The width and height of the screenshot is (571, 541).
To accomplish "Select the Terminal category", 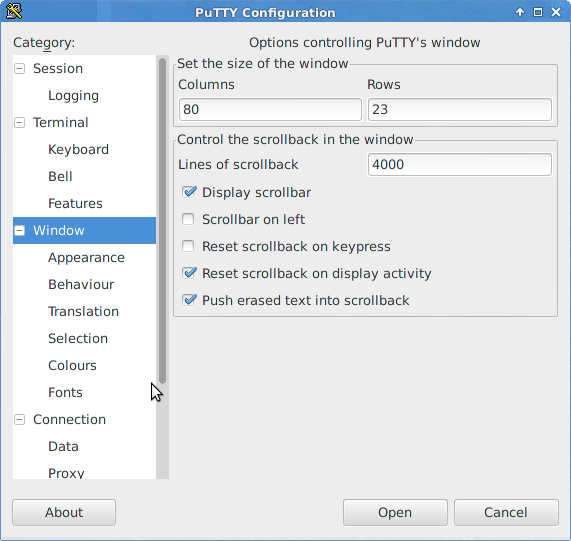I will pyautogui.click(x=60, y=122).
